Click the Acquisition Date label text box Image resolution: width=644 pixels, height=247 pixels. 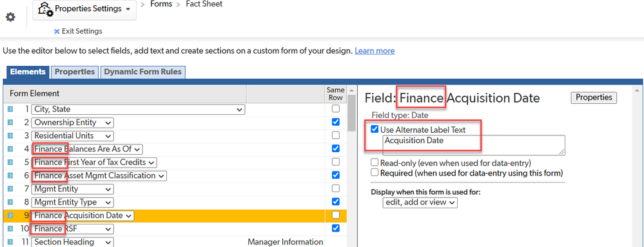474,145
